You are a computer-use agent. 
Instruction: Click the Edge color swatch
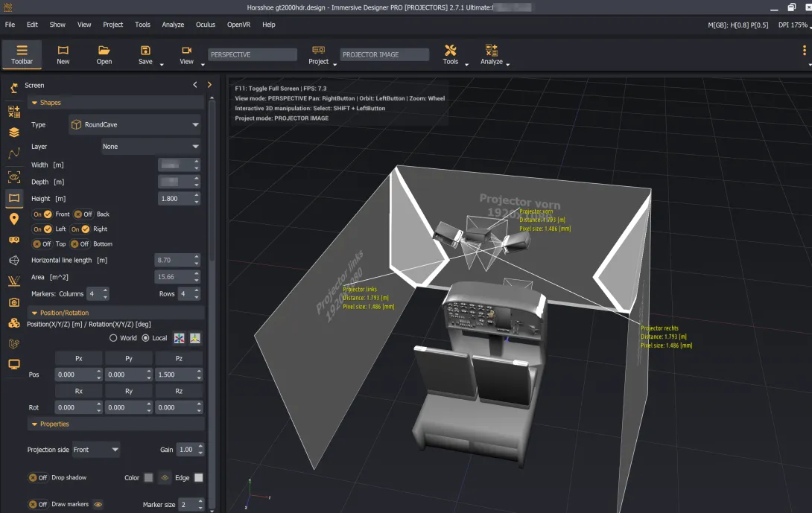click(198, 478)
